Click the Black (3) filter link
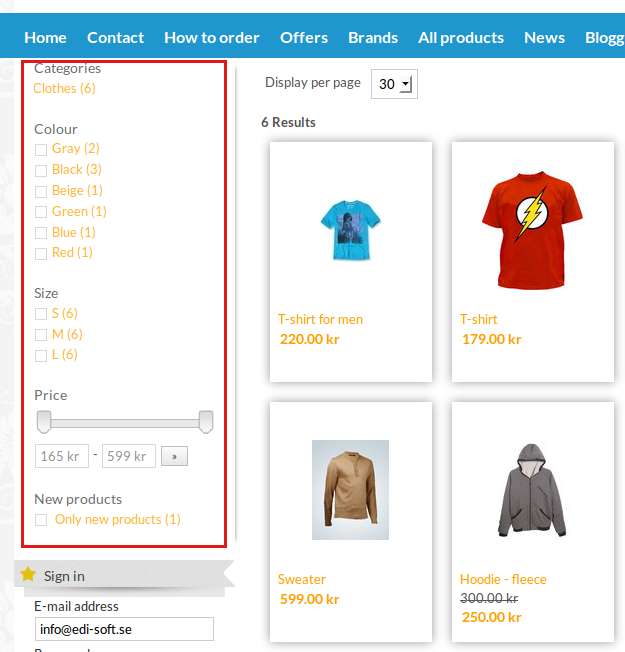Screen dimensions: 625x652 pos(77,169)
